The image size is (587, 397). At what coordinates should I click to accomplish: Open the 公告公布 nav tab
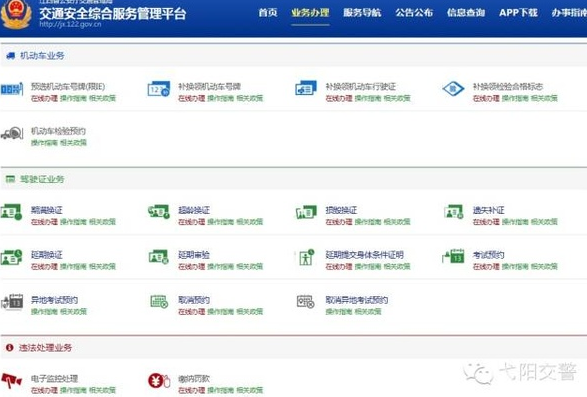click(414, 13)
